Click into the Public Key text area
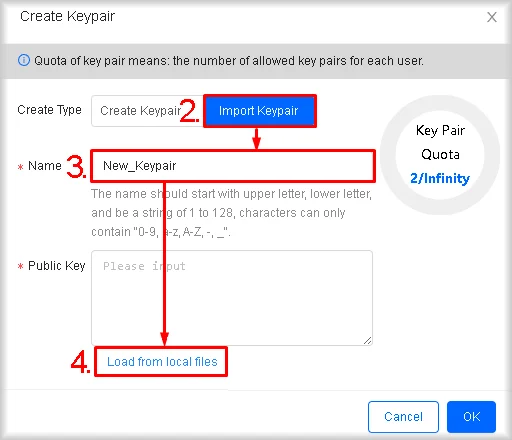This screenshot has width=512, height=440. tap(232, 298)
